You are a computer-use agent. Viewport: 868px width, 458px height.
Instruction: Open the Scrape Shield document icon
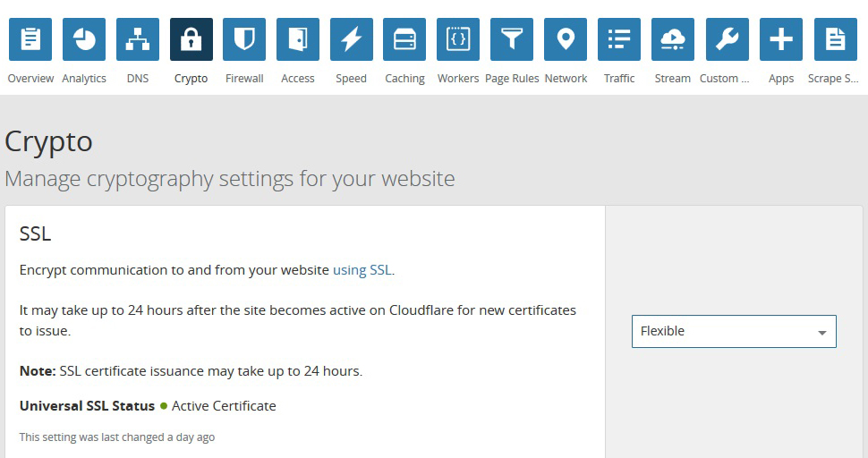(x=834, y=39)
